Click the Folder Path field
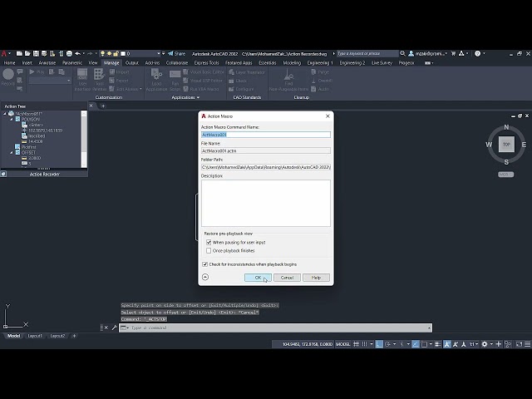The height and width of the screenshot is (399, 532). [266, 167]
